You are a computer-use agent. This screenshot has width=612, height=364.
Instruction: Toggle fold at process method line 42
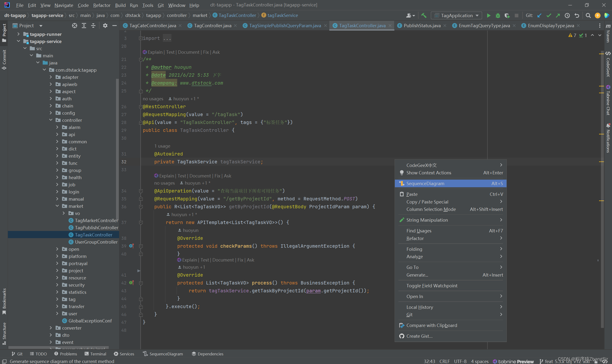pos(141,283)
